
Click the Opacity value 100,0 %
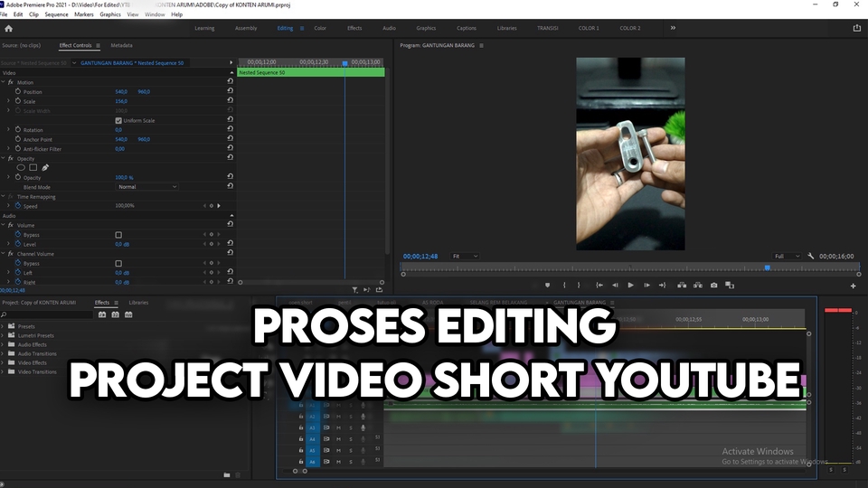(x=124, y=178)
